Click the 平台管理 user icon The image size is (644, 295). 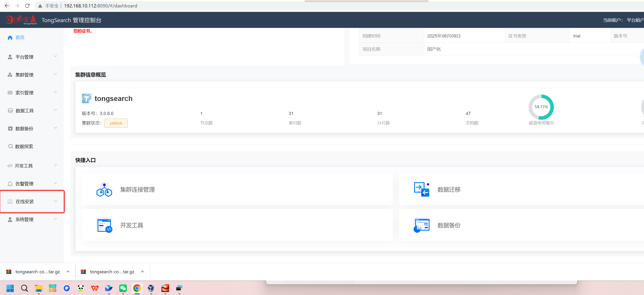[10, 57]
